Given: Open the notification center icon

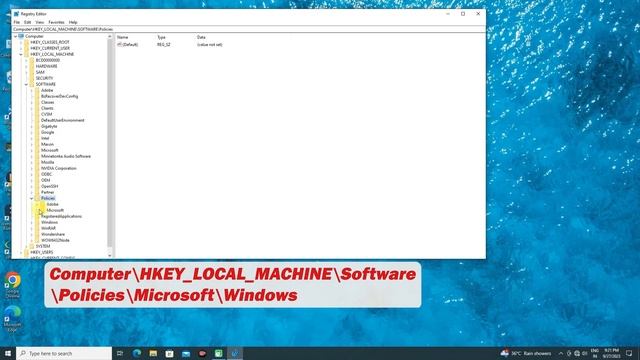Looking at the screenshot, I should (629, 353).
